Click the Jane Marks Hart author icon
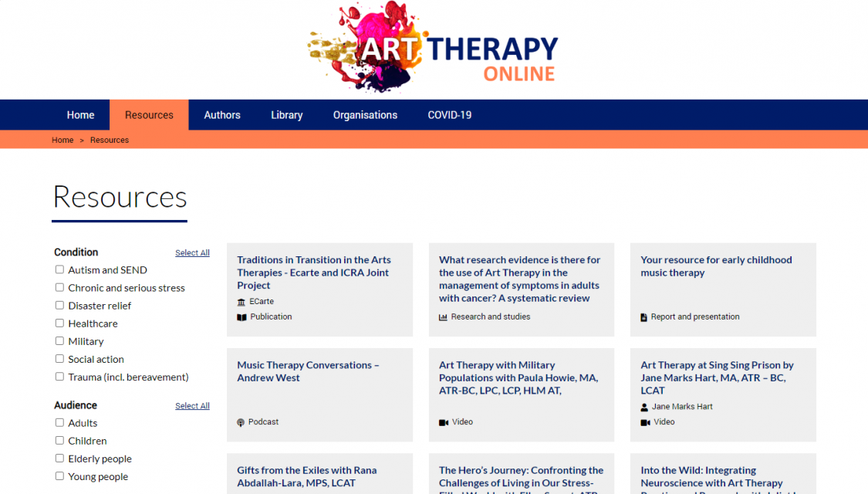The image size is (868, 494). pyautogui.click(x=644, y=407)
